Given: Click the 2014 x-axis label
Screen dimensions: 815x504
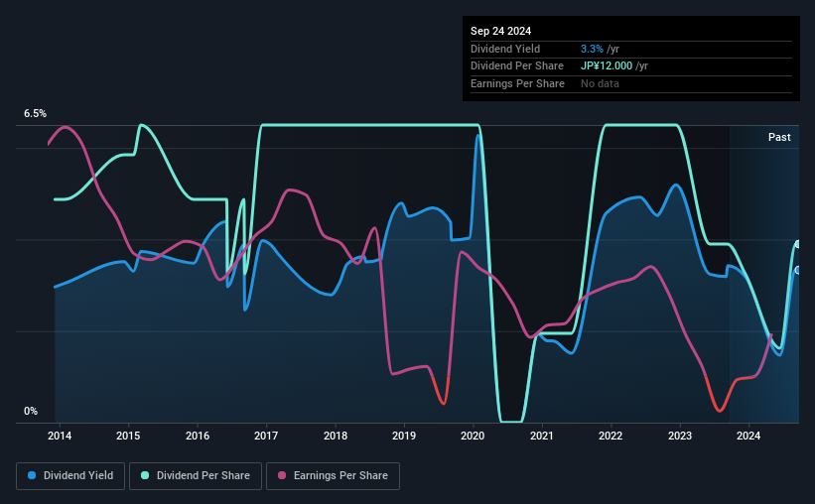Looking at the screenshot, I should click(60, 436).
